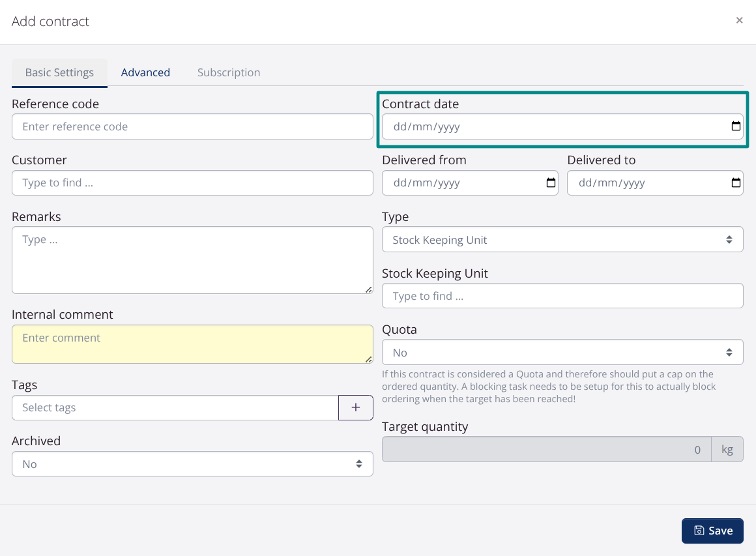The width and height of the screenshot is (756, 556).
Task: Switch to the Advanced tab
Action: (x=145, y=72)
